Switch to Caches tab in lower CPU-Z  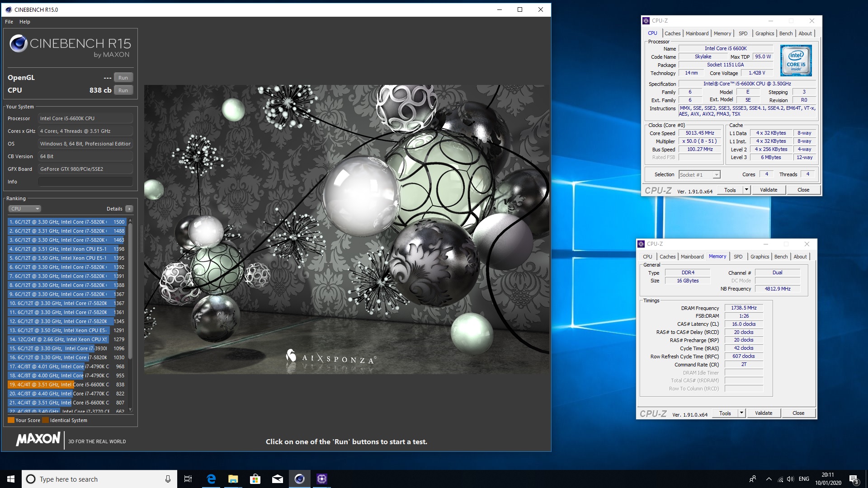click(667, 257)
